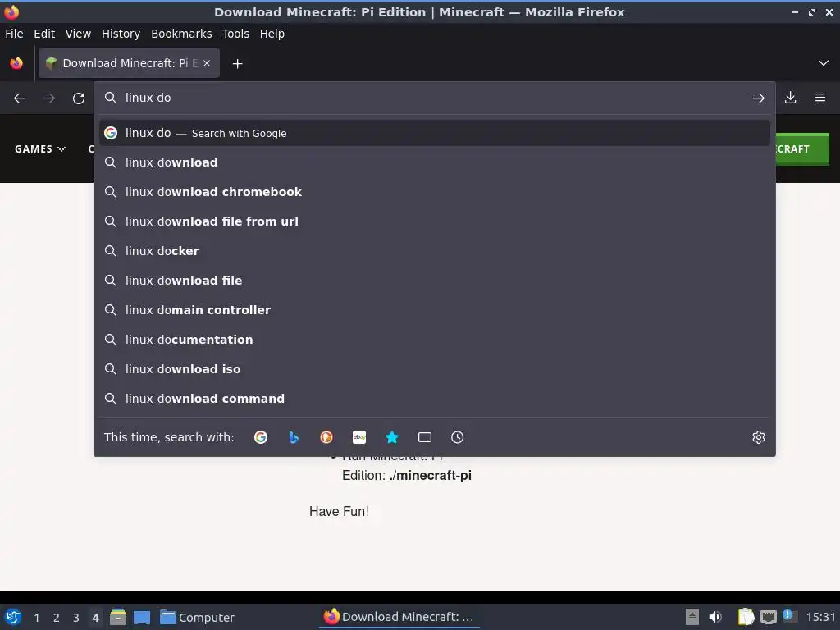Open the file manager taskbar icon
The image size is (840, 630).
118,617
